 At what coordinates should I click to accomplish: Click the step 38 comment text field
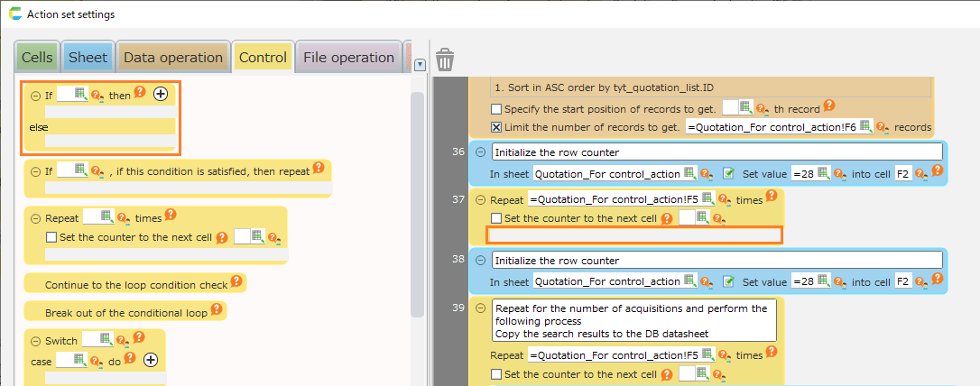(x=717, y=261)
